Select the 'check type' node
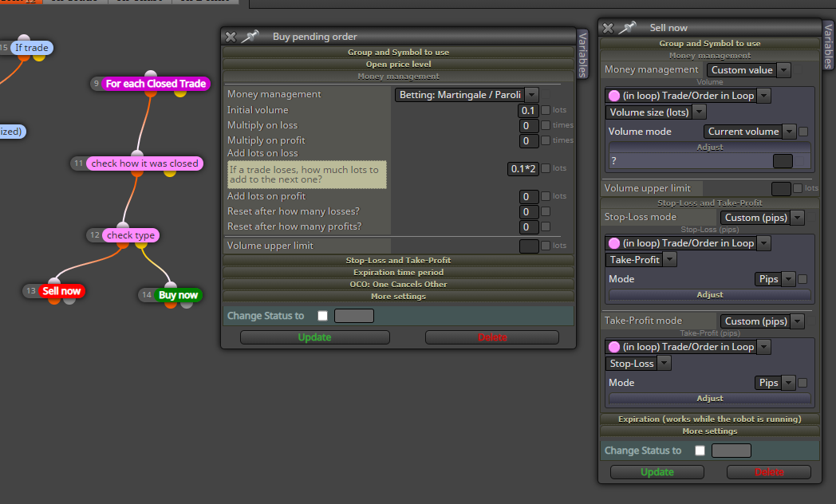 (x=131, y=235)
